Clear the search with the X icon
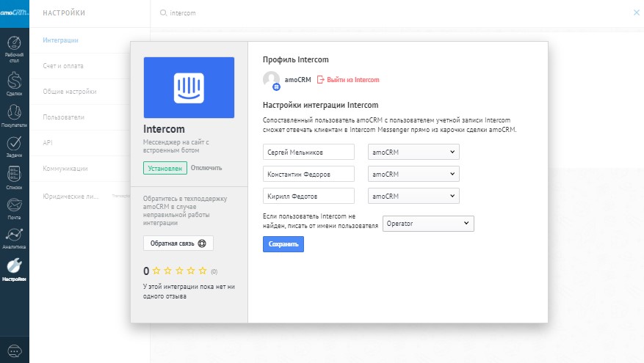 click(x=636, y=12)
